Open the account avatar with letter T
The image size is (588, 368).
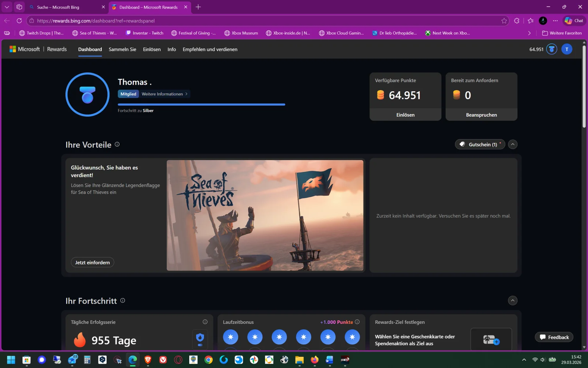[567, 49]
